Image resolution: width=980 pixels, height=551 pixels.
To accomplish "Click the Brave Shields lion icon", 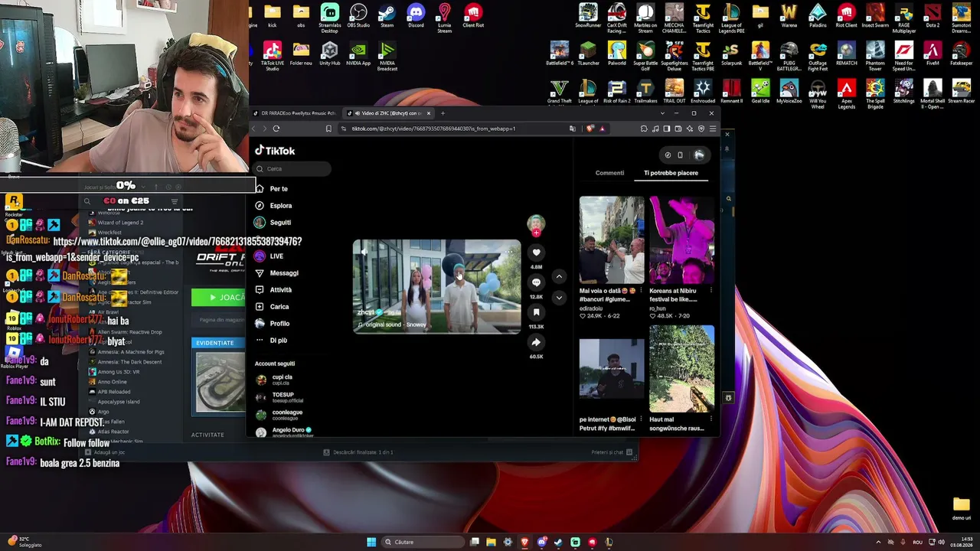I will tap(589, 129).
